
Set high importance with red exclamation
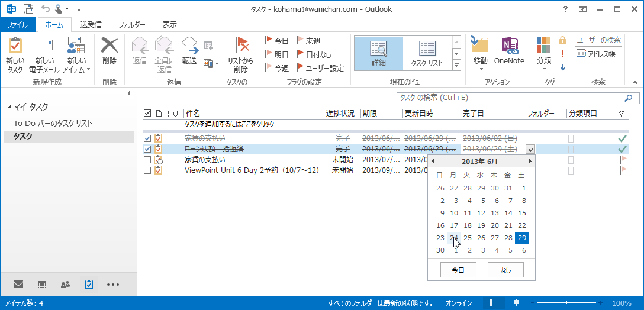pos(563,54)
